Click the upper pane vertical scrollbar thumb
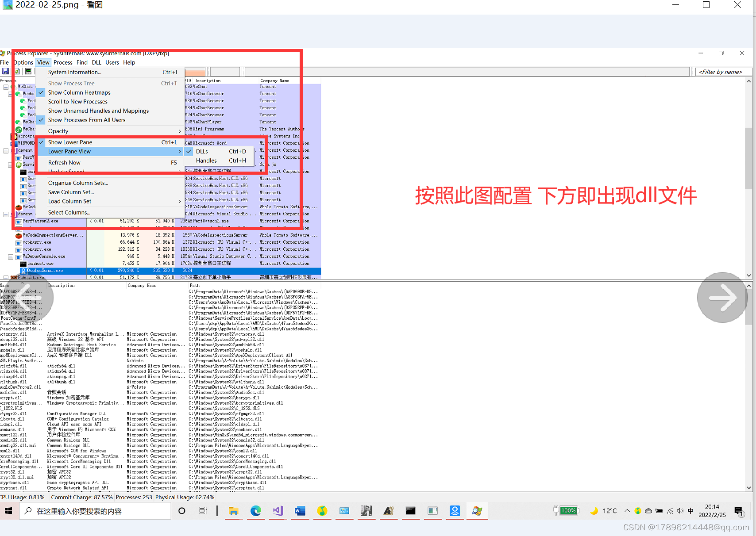The height and width of the screenshot is (536, 756). (x=748, y=158)
